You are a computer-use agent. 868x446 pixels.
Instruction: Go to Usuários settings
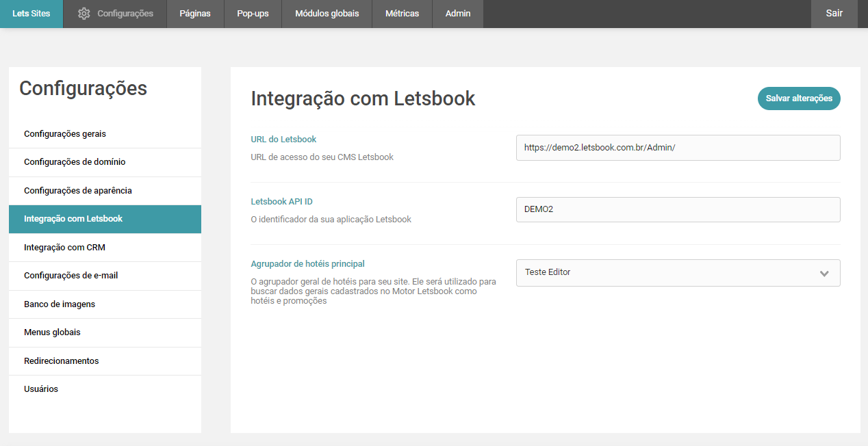(105, 389)
